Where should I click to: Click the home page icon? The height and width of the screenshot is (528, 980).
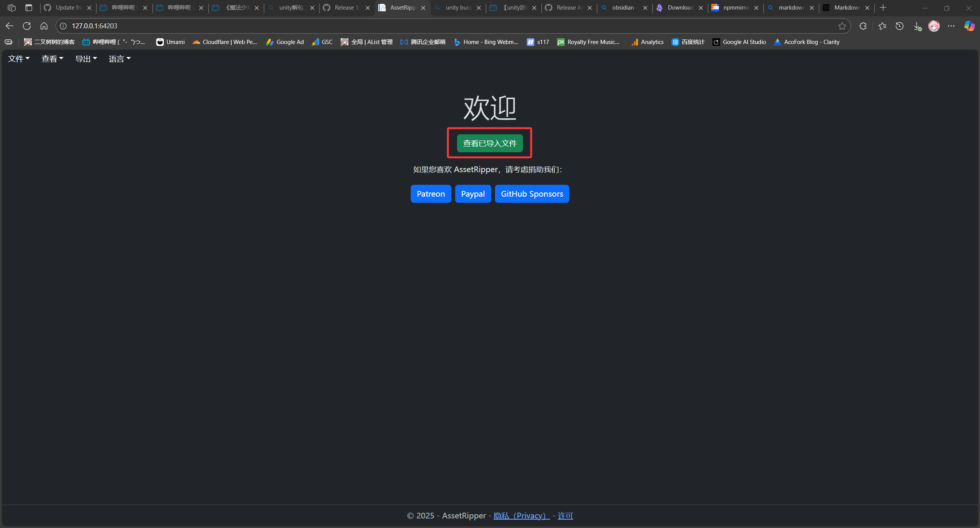click(x=44, y=26)
